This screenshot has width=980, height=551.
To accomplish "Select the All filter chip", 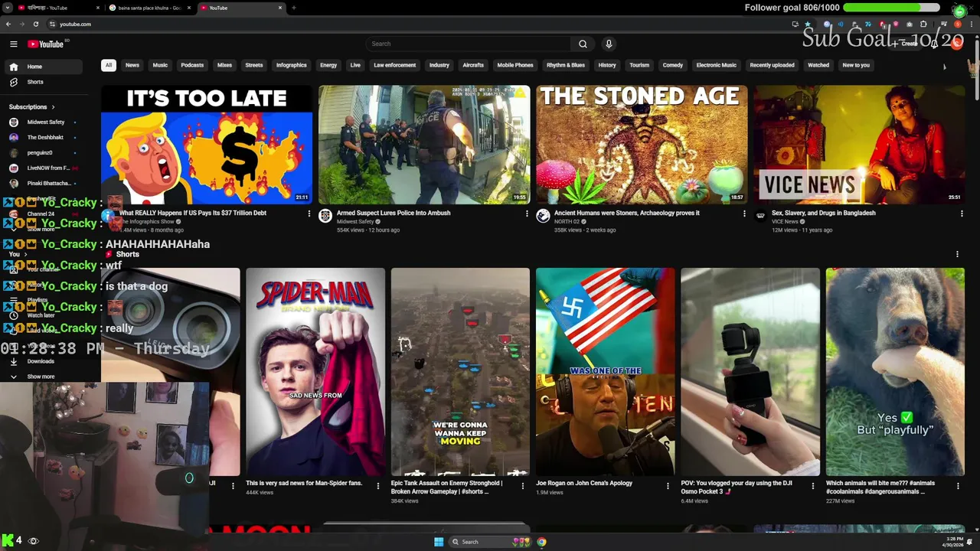I will [108, 65].
